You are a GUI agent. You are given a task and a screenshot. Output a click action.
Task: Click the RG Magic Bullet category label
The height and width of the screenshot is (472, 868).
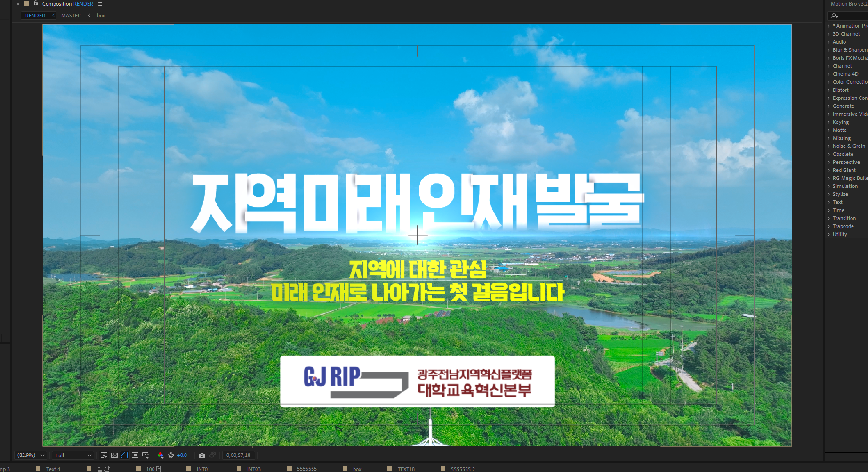pyautogui.click(x=850, y=178)
